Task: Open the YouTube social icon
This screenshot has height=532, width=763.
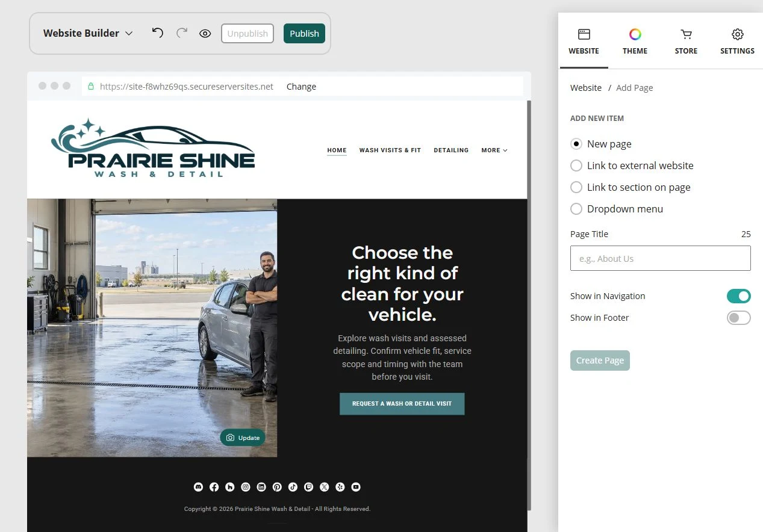Action: pos(356,487)
